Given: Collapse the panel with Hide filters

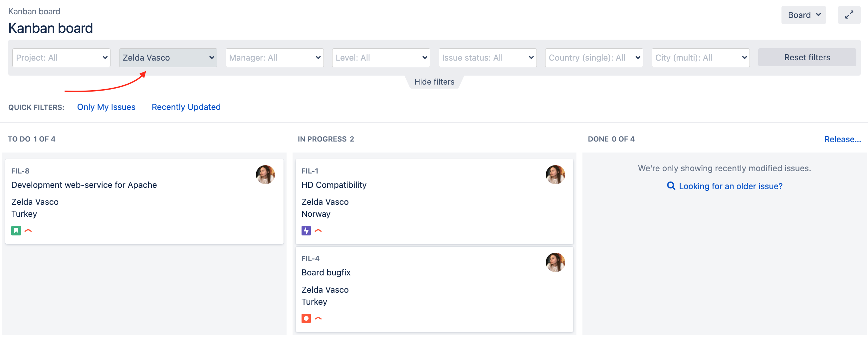Looking at the screenshot, I should (x=434, y=82).
